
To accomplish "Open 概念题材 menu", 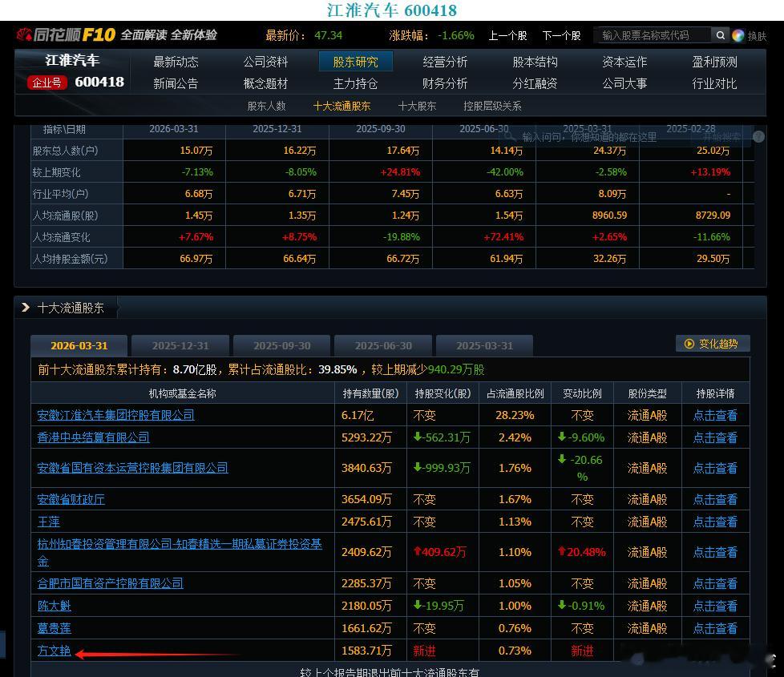I will pos(265,83).
